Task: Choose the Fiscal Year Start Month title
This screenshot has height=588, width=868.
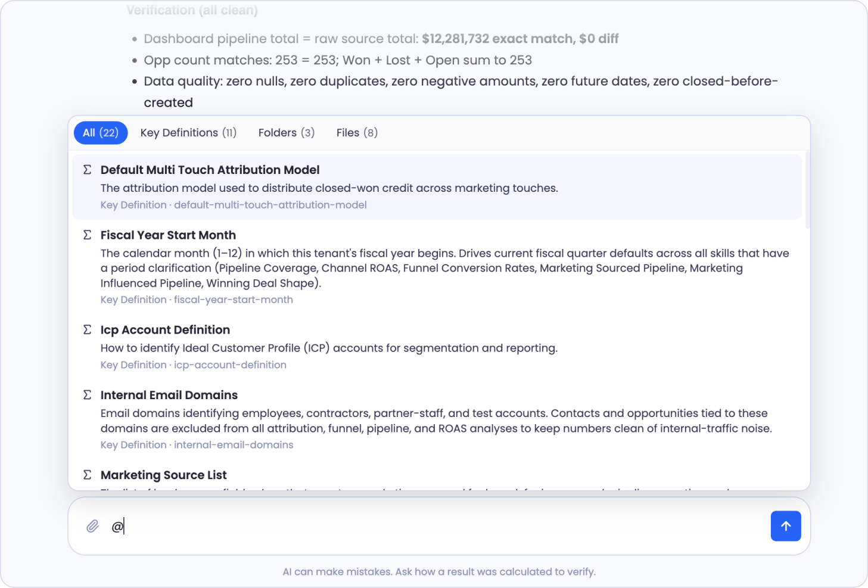Action: click(x=168, y=235)
